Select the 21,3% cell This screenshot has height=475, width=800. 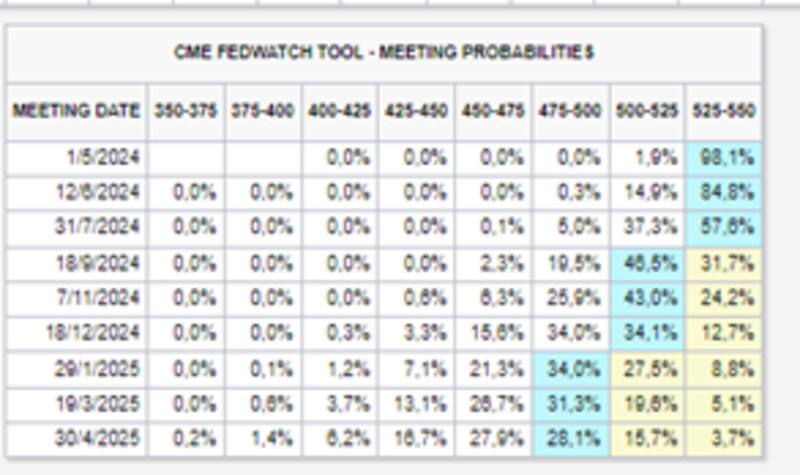(494, 368)
